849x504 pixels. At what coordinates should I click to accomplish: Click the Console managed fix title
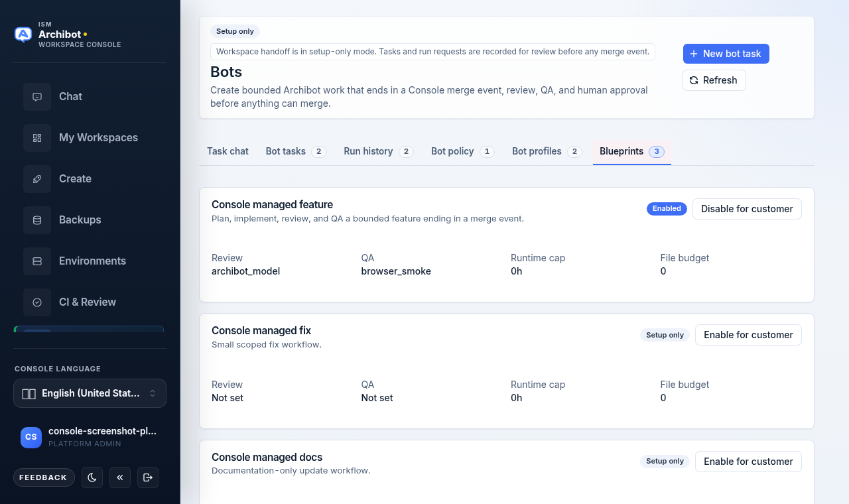(x=261, y=331)
